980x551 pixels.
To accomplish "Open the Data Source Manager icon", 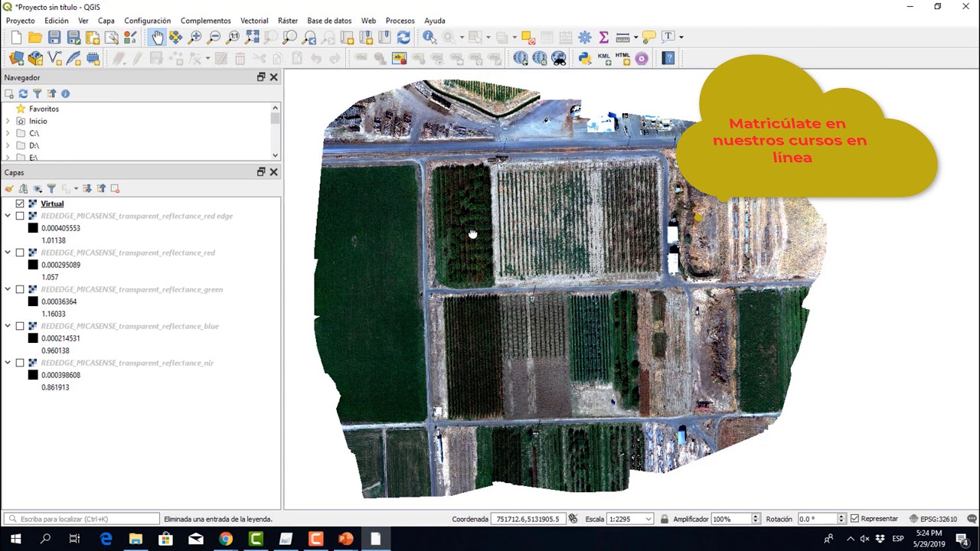I will [x=16, y=58].
